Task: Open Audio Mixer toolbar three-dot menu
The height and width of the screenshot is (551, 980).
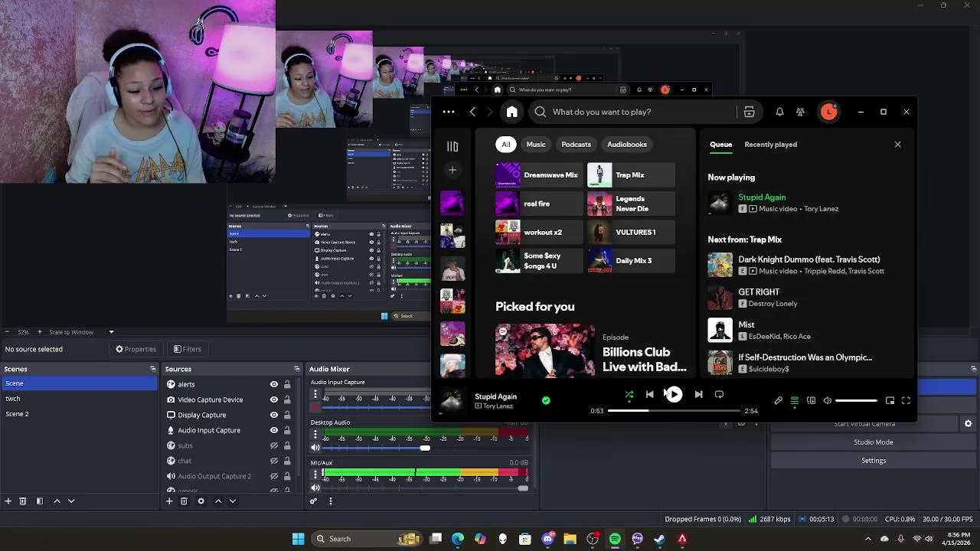Action: click(x=330, y=501)
